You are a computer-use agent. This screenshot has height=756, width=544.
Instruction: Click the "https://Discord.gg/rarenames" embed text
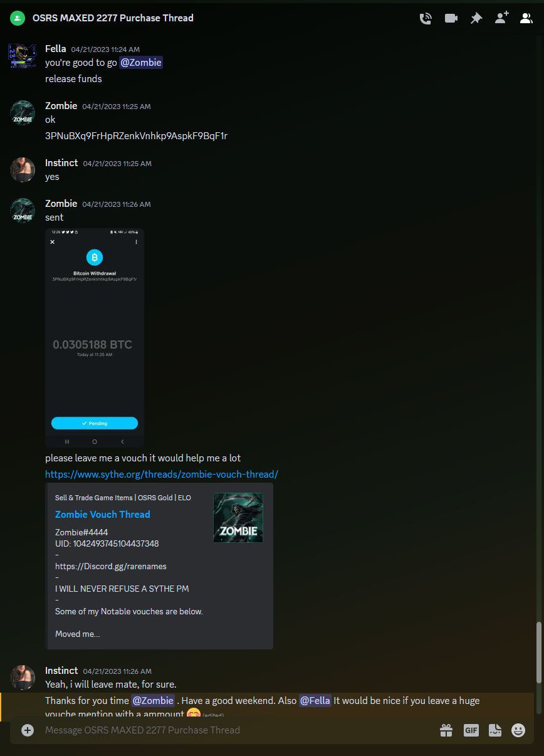pos(111,566)
